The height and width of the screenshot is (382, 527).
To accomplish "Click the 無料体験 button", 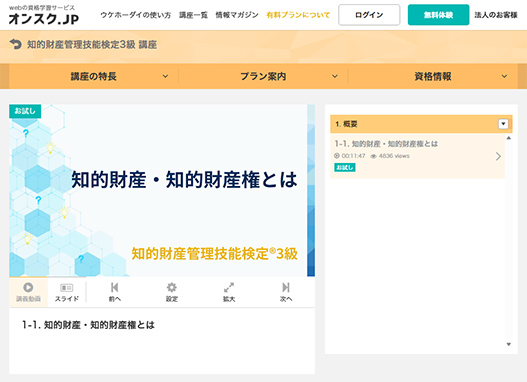I will 438,15.
